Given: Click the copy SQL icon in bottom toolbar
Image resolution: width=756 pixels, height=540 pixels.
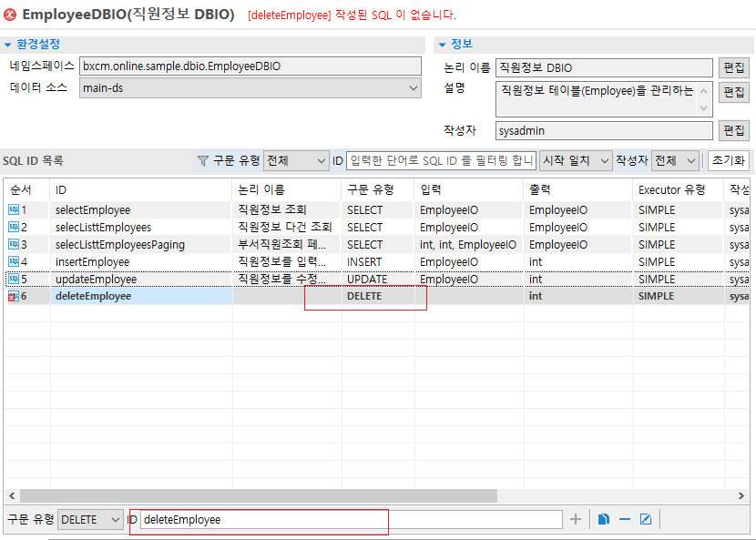Looking at the screenshot, I should pos(604,519).
